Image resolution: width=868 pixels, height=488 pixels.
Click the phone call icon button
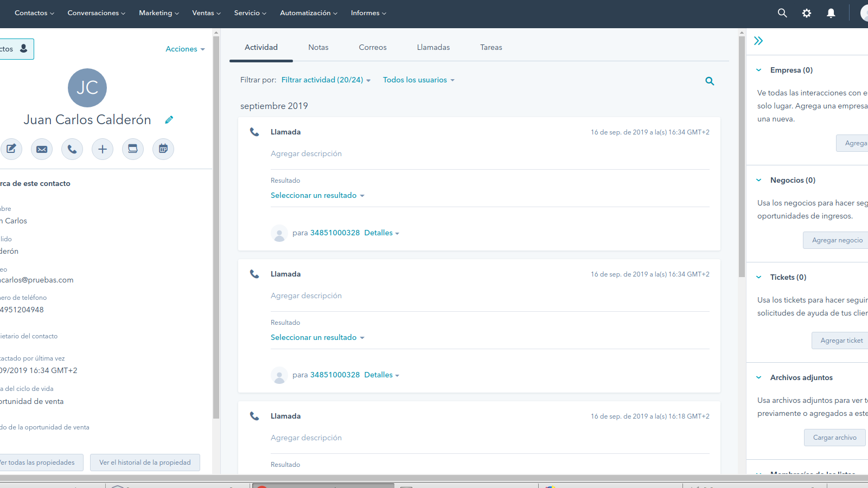click(x=72, y=149)
